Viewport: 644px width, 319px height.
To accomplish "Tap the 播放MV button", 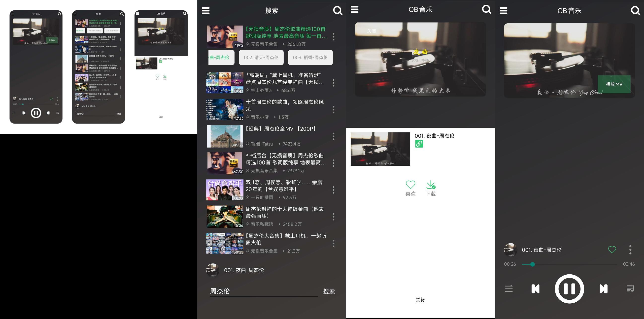I will point(614,84).
